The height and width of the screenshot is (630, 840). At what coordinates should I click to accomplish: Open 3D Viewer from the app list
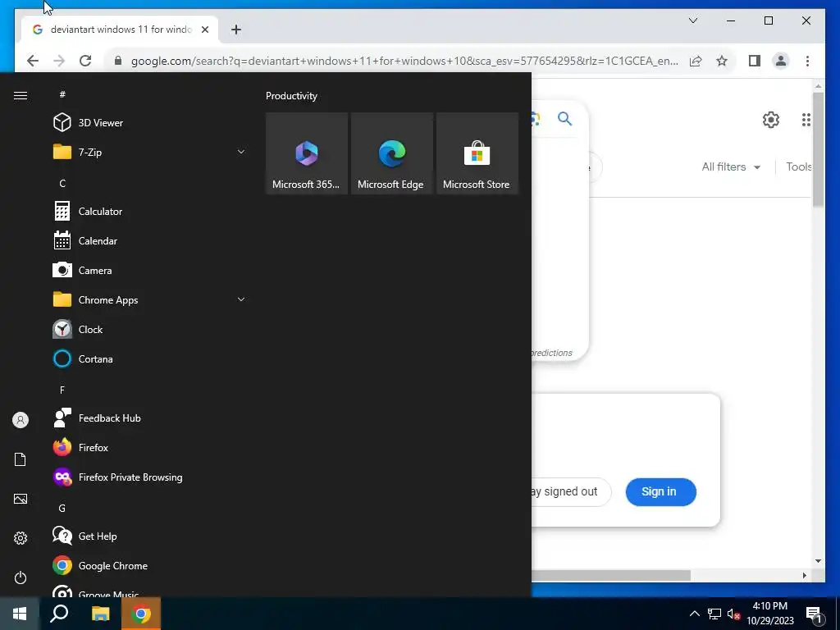tap(150, 123)
